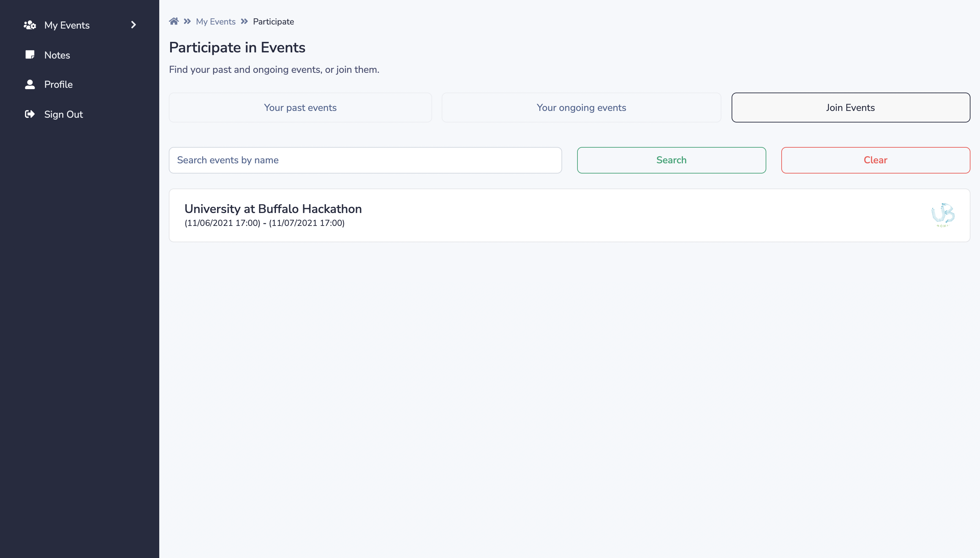Open Notes in the sidebar
The image size is (980, 558).
coord(57,55)
